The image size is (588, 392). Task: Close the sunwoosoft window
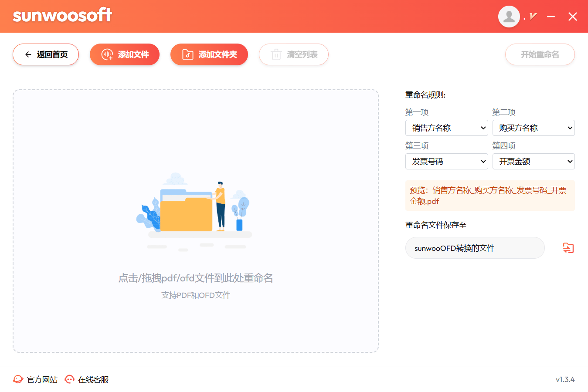[x=572, y=17]
